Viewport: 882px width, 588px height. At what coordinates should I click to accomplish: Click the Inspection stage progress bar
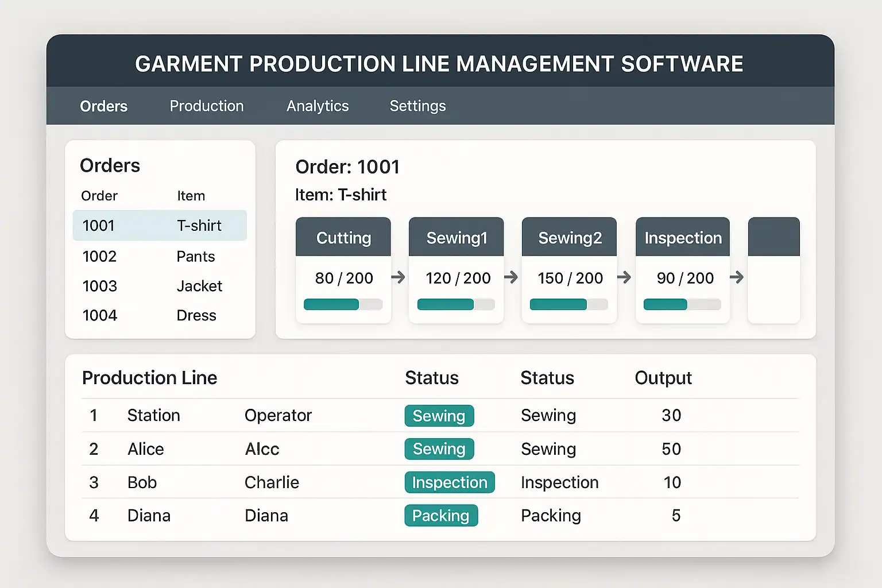point(682,304)
